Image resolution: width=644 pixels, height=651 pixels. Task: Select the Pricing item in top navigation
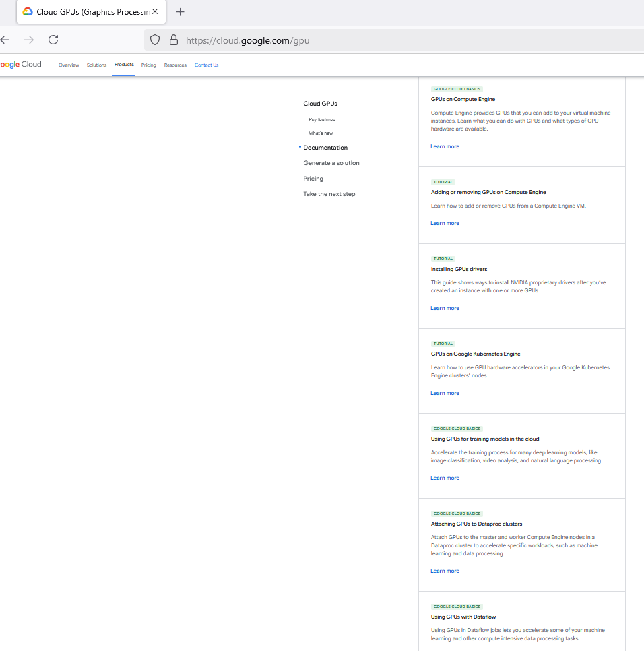click(149, 65)
